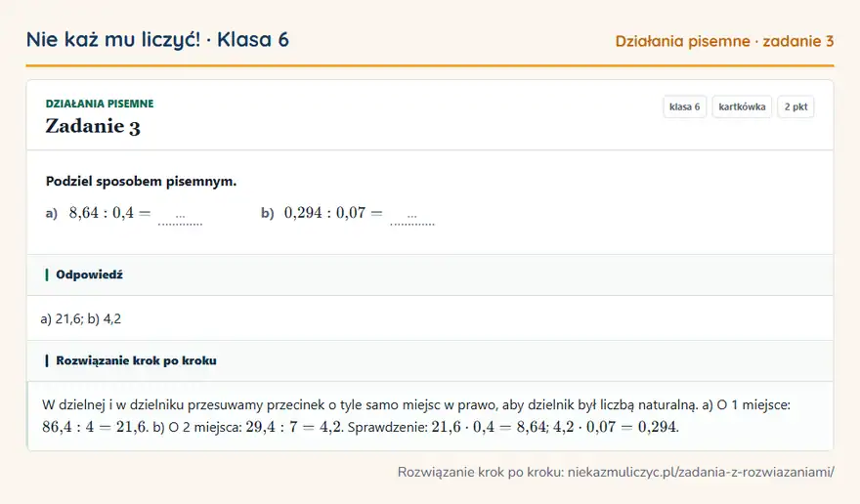
Task: Click the equation '86,4 : 4 = 21,6'
Action: [x=95, y=427]
